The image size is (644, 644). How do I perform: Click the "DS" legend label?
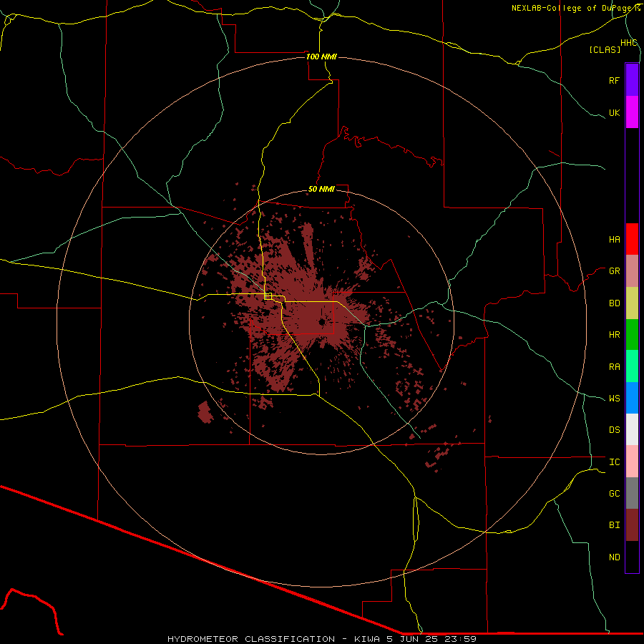point(614,430)
